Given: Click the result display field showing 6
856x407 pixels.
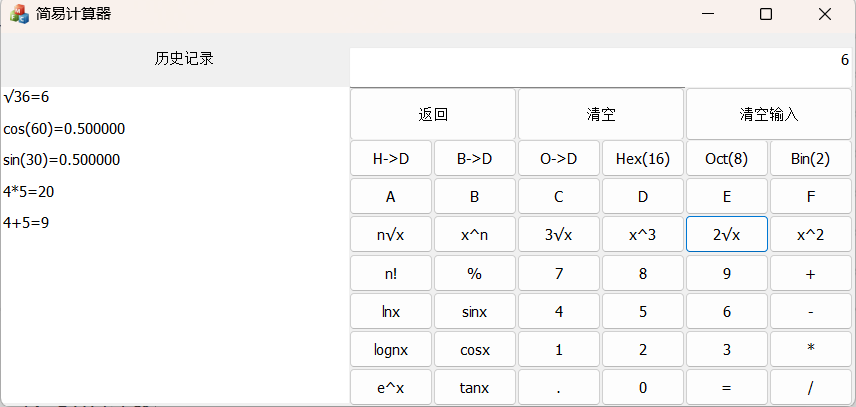Looking at the screenshot, I should pyautogui.click(x=602, y=60).
